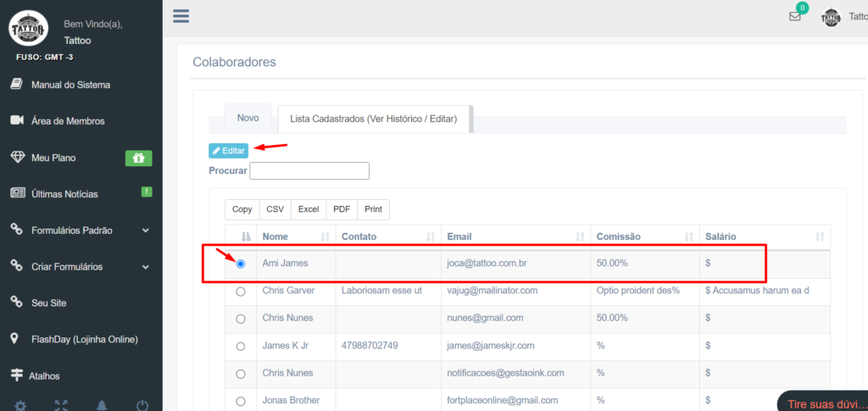Click the newspaper icon for Últimas Notícias
Screen dimensions: 868x411
pyautogui.click(x=17, y=193)
